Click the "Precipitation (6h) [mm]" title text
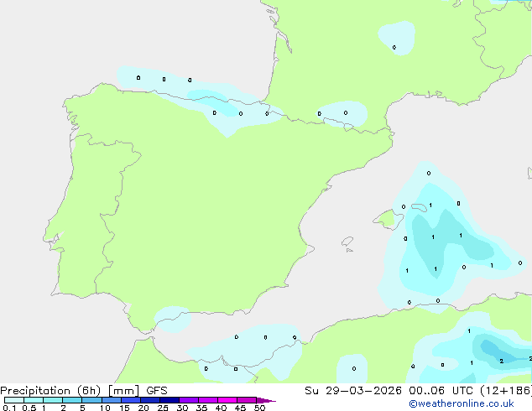 tap(70, 391)
